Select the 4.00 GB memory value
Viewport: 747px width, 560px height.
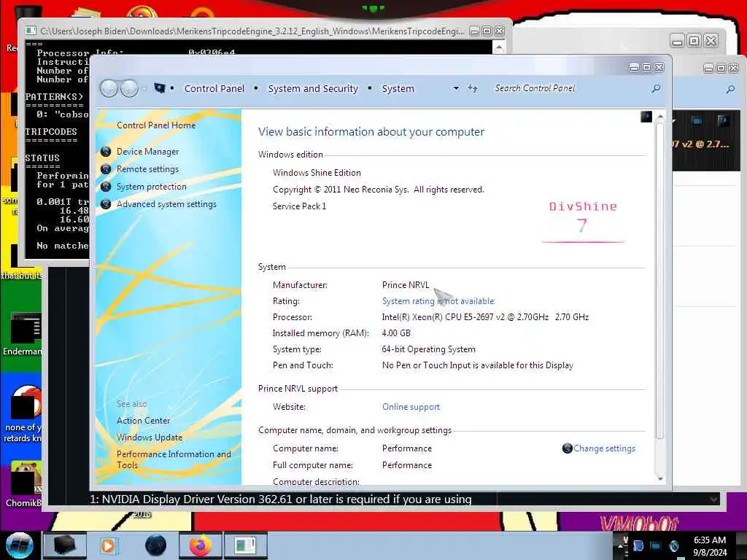pos(396,333)
